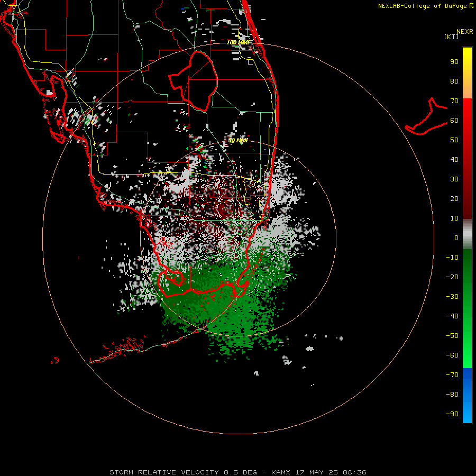476x476 pixels.
Task: Click the Lake Okeechobee outline on the map
Action: 194,81
